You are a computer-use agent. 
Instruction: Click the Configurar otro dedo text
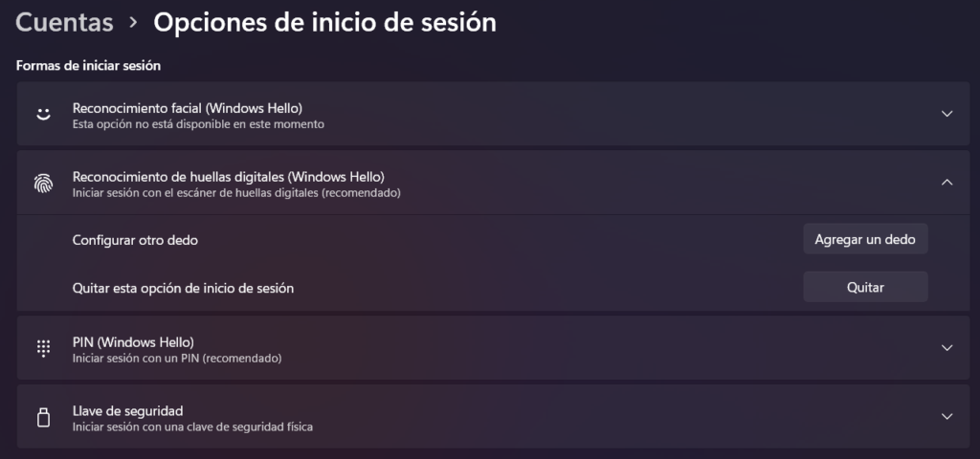point(135,240)
